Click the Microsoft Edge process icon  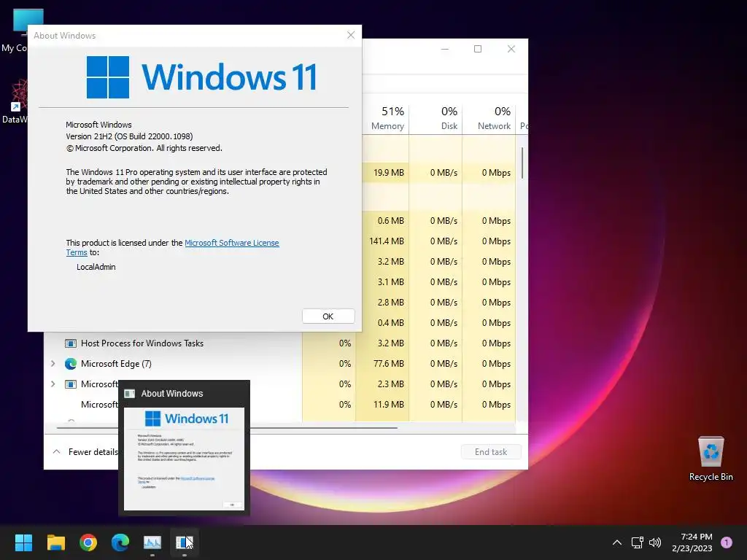coord(71,364)
